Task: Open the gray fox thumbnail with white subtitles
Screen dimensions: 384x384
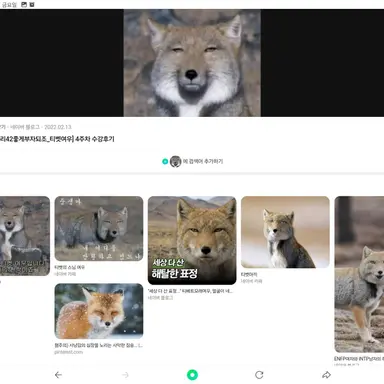Action: pyautogui.click(x=99, y=229)
